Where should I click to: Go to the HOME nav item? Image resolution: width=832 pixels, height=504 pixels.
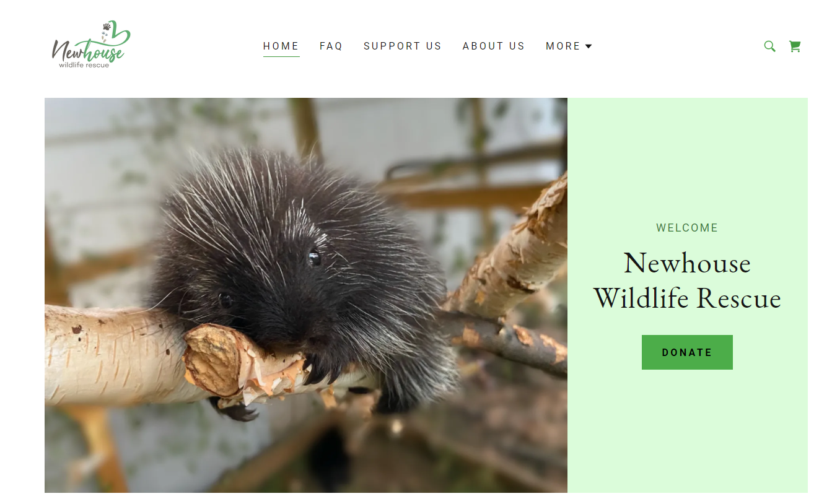pyautogui.click(x=281, y=46)
